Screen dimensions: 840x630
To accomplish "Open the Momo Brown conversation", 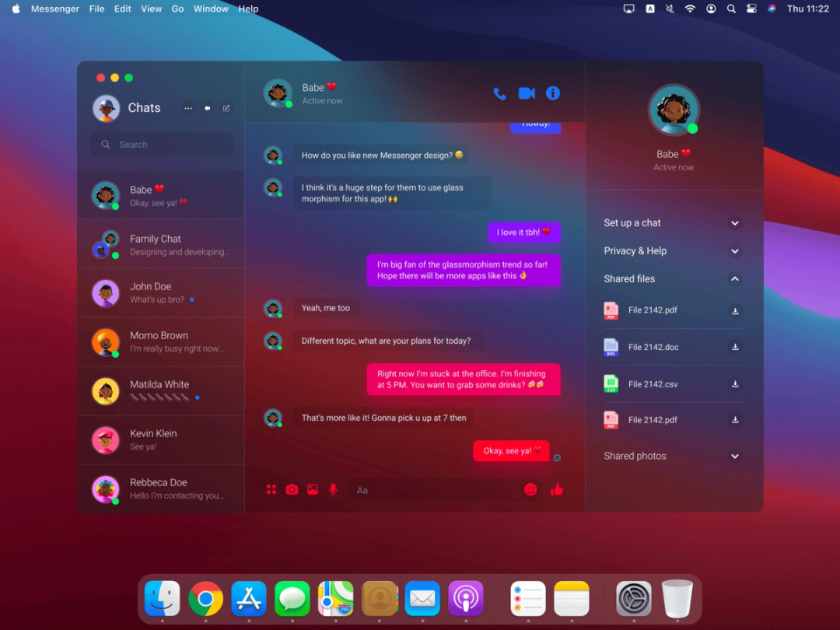I will 161,341.
